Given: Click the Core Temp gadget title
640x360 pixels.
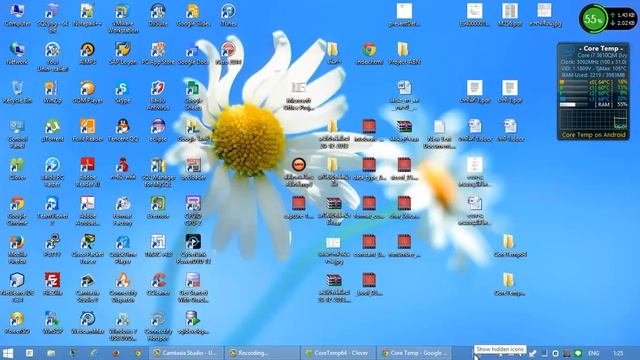Looking at the screenshot, I should 601,48.
